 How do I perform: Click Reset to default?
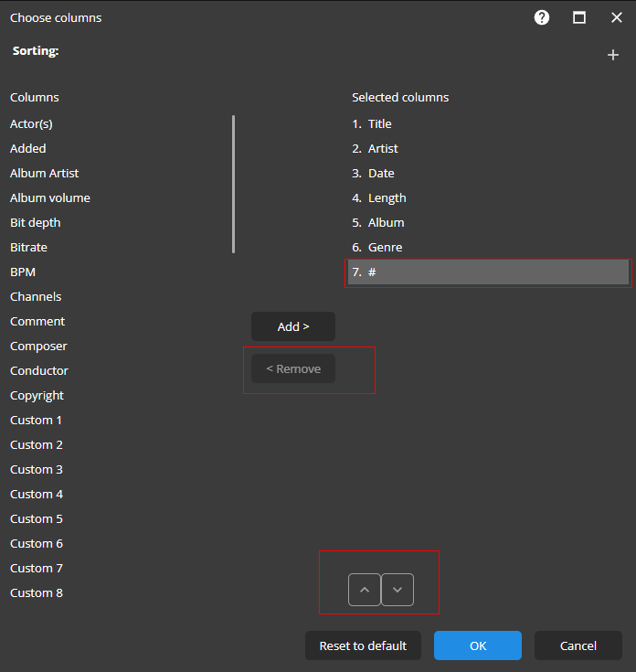pos(363,645)
